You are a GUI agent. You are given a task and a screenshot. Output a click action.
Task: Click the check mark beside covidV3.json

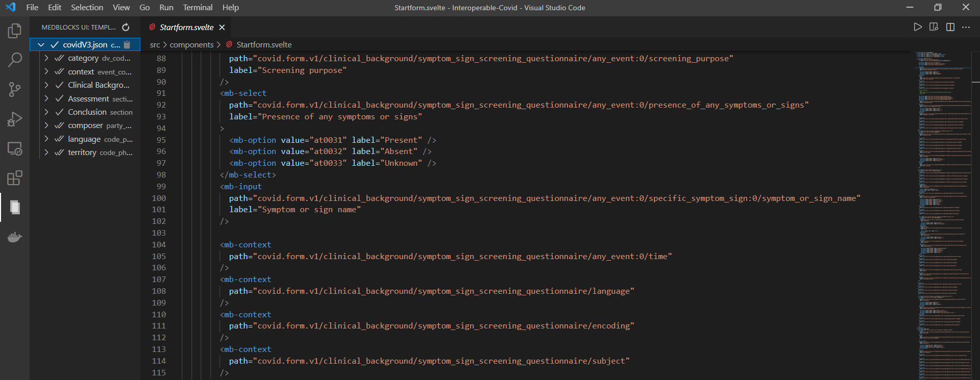click(x=54, y=45)
